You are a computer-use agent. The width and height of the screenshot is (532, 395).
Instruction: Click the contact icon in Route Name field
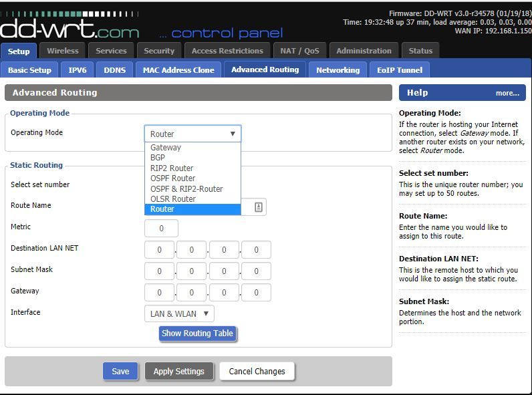pos(259,207)
